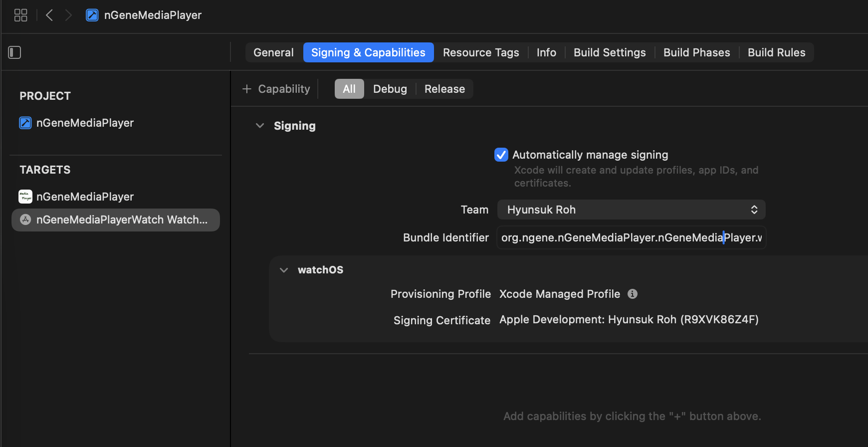Click the Apple Development signing certificate value
The image size is (868, 447).
629,319
